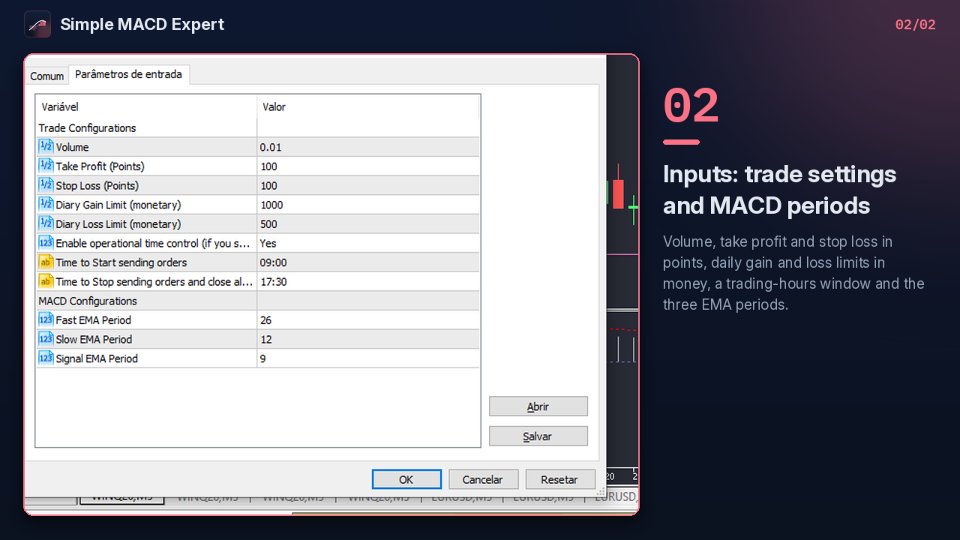Click the Take Profit (Points) row icon
Viewport: 960px width, 540px height.
click(x=46, y=165)
